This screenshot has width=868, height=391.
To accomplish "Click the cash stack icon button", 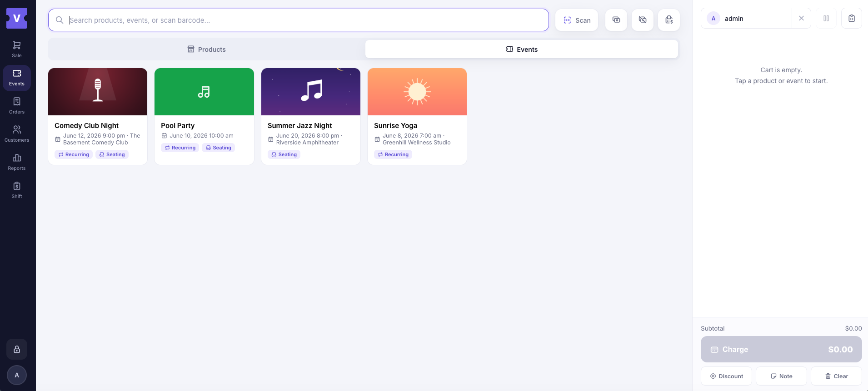I will 616,20.
